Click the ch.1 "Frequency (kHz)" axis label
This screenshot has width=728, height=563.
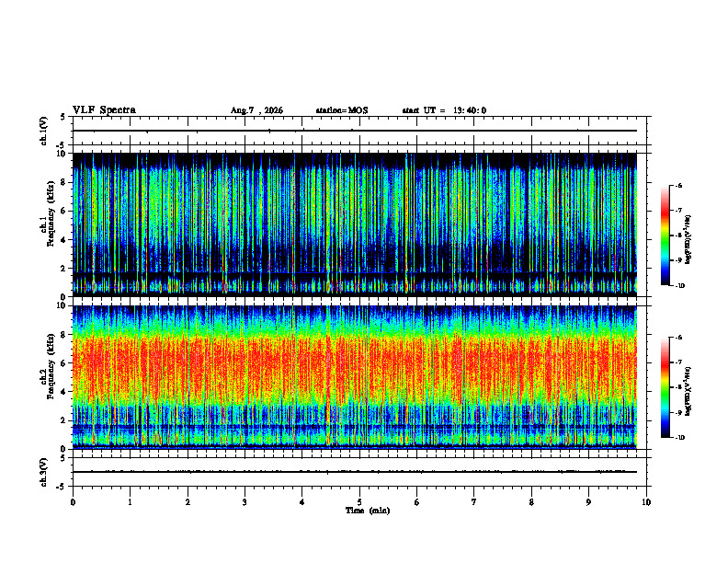[51, 214]
